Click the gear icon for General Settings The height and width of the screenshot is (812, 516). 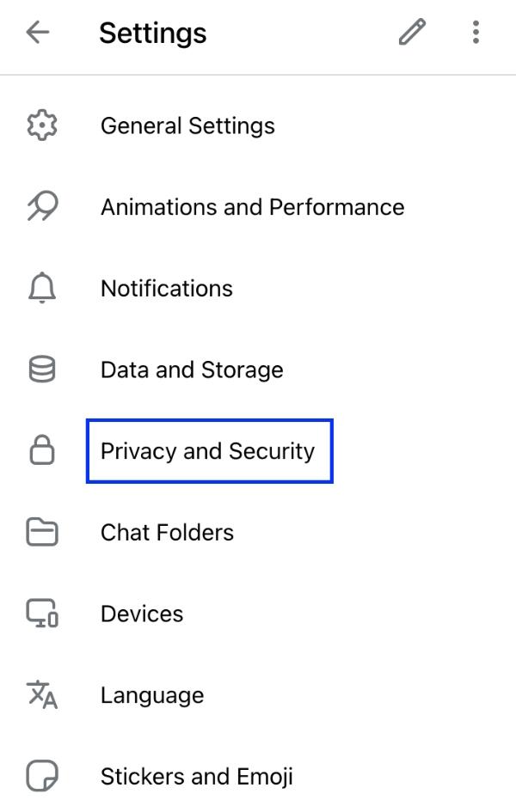click(42, 126)
